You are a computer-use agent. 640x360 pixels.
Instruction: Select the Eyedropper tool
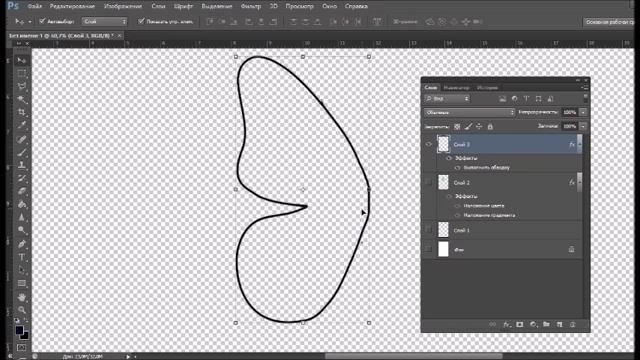(x=21, y=125)
